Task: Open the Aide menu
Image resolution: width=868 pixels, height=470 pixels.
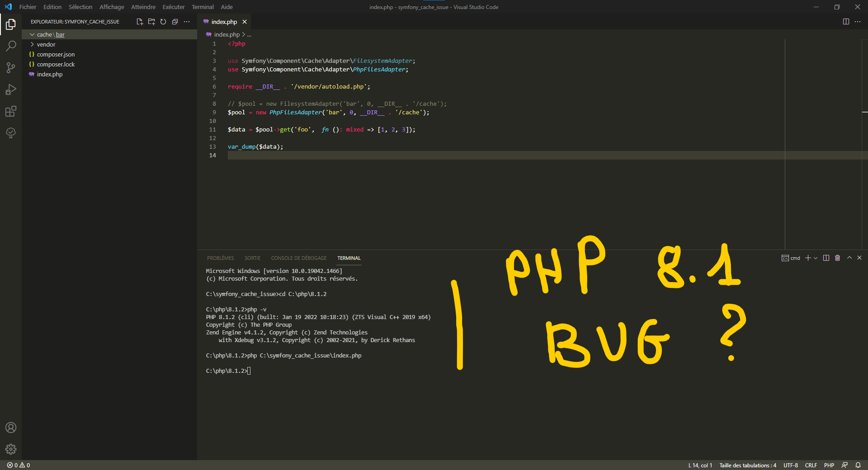Action: 227,7
